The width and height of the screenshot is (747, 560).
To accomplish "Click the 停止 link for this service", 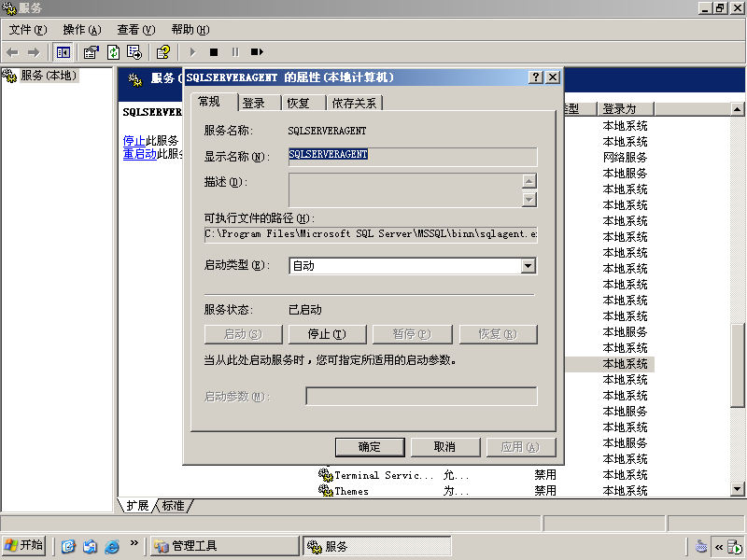I will click(134, 141).
